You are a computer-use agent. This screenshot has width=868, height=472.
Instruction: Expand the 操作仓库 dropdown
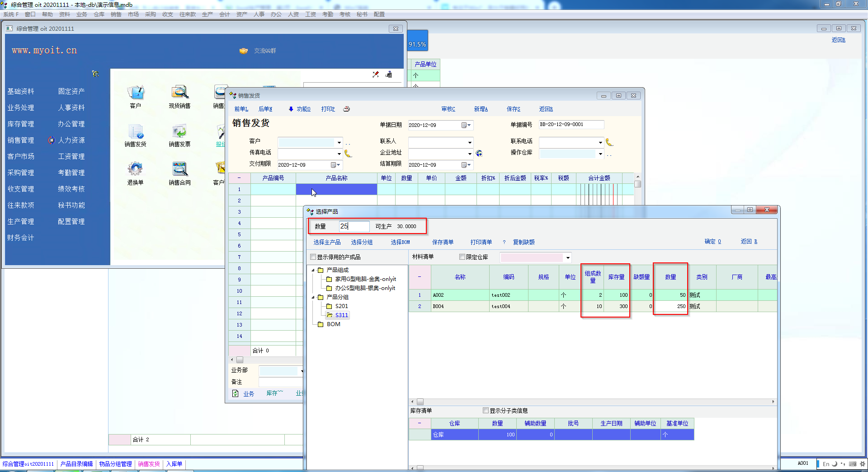pos(600,154)
